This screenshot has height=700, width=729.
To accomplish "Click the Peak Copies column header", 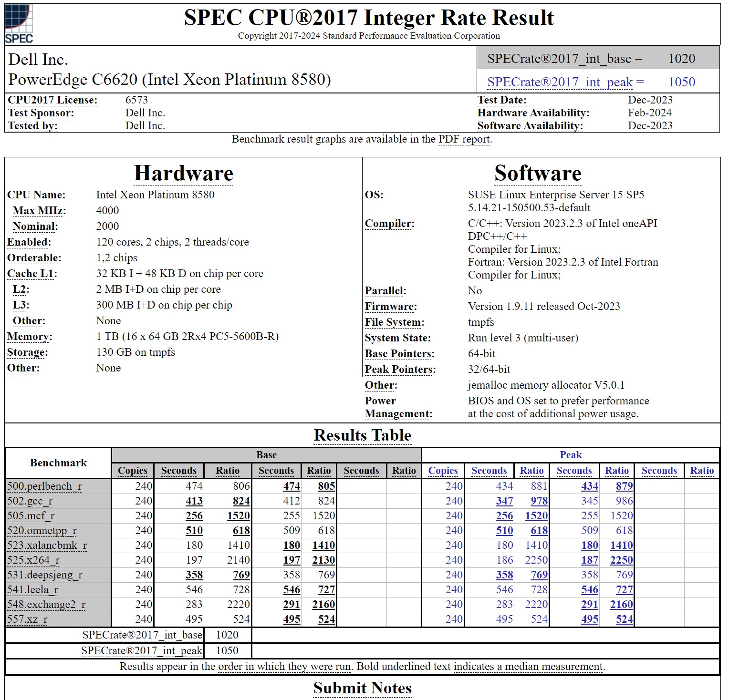I will pos(443,471).
